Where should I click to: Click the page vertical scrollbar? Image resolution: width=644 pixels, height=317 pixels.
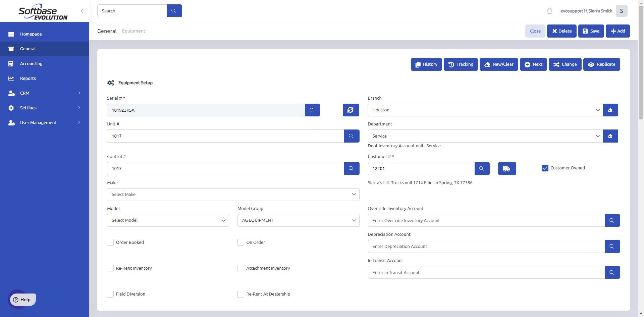pos(641,60)
